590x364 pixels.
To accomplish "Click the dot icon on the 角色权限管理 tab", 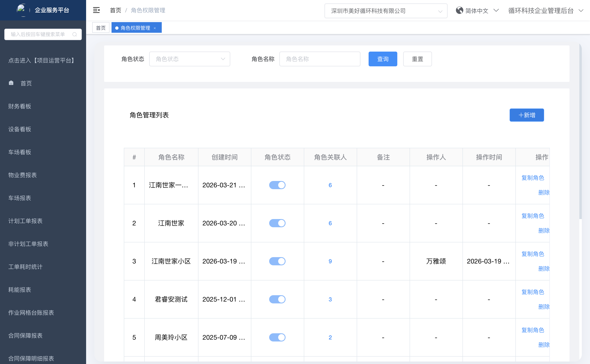I will (x=117, y=28).
